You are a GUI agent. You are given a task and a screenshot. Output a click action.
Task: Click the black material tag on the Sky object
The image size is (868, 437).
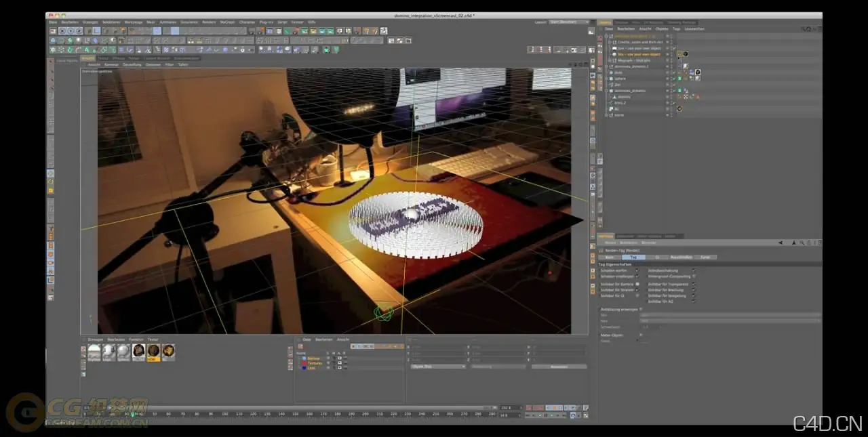[685, 54]
